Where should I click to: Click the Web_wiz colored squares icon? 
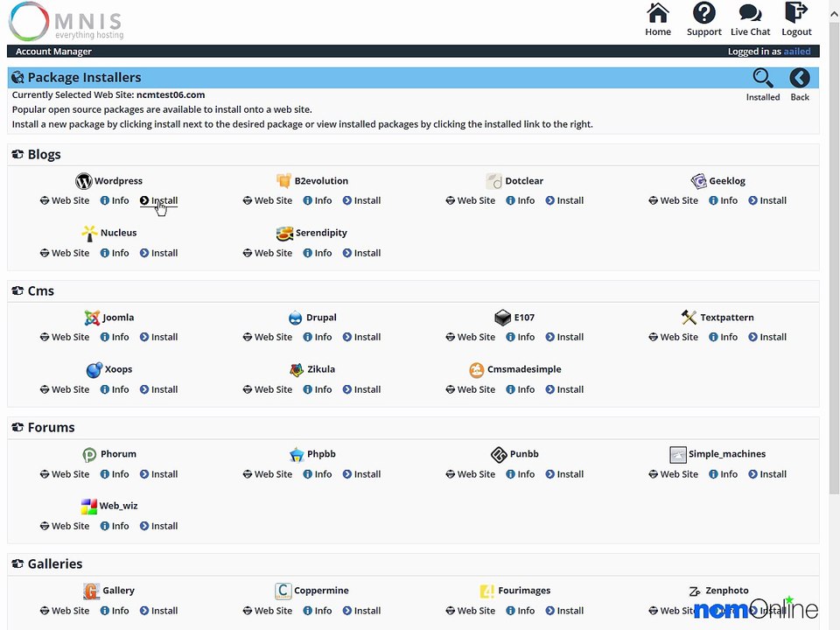[x=89, y=507]
